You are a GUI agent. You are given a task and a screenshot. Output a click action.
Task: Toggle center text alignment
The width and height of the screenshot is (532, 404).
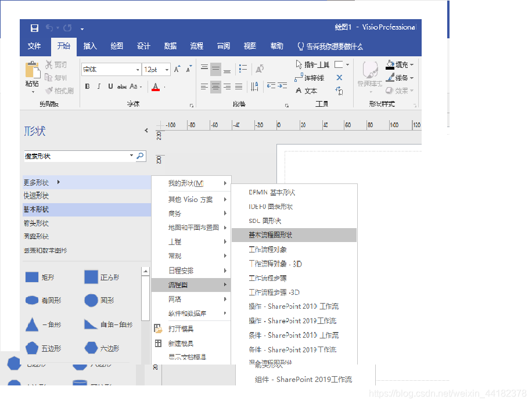(216, 87)
